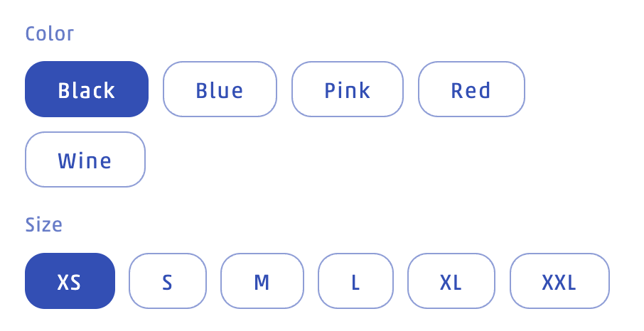The width and height of the screenshot is (644, 331).
Task: Choose the Blue color option
Action: [x=220, y=89]
